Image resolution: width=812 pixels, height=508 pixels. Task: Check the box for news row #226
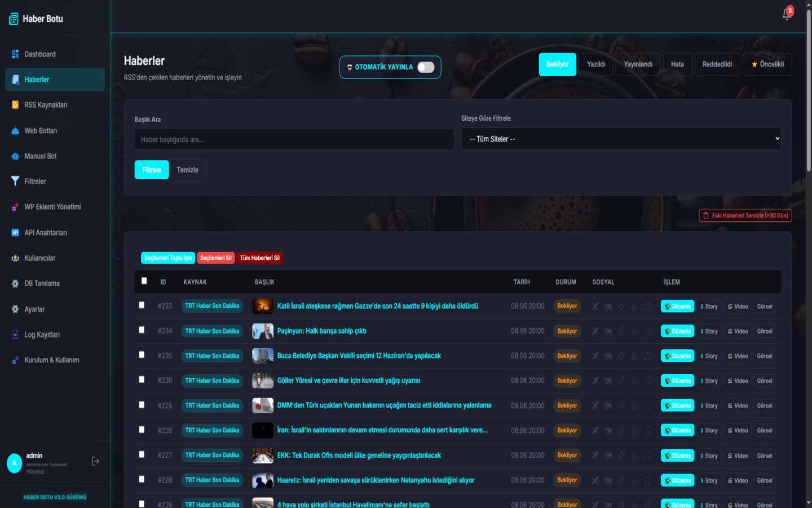[142, 430]
